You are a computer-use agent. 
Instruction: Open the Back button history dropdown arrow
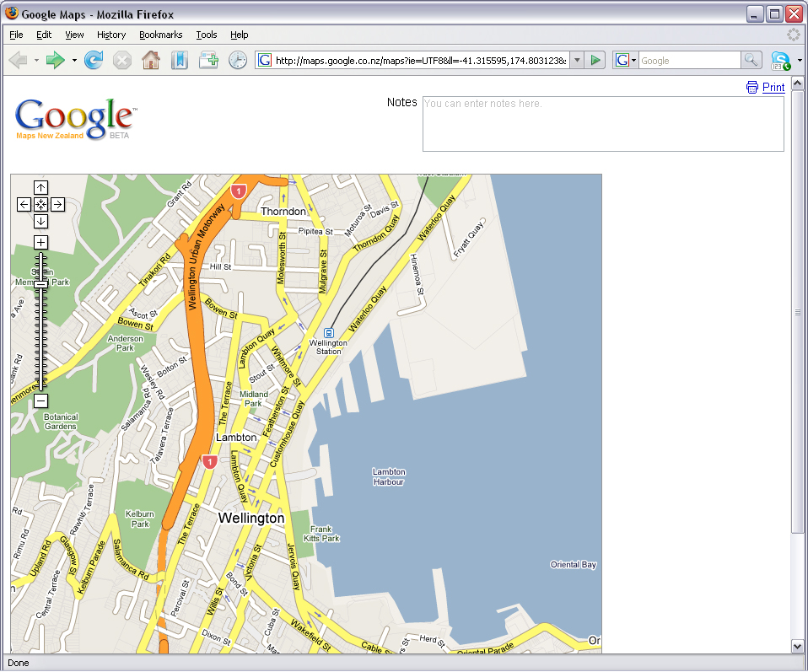point(35,60)
